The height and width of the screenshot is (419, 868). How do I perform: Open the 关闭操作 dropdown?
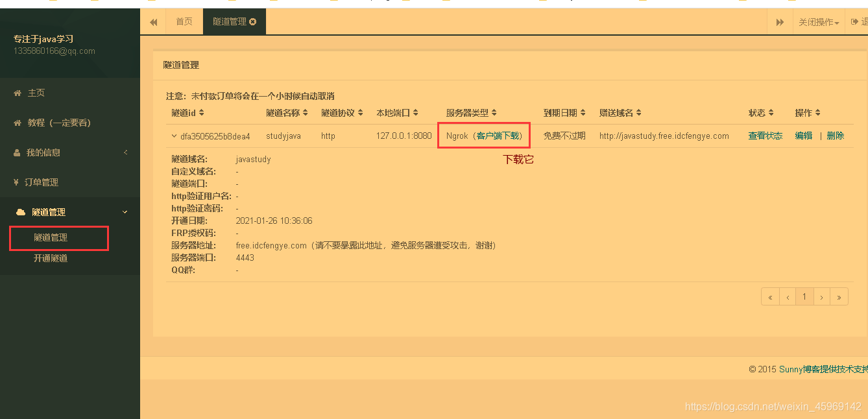[x=819, y=22]
